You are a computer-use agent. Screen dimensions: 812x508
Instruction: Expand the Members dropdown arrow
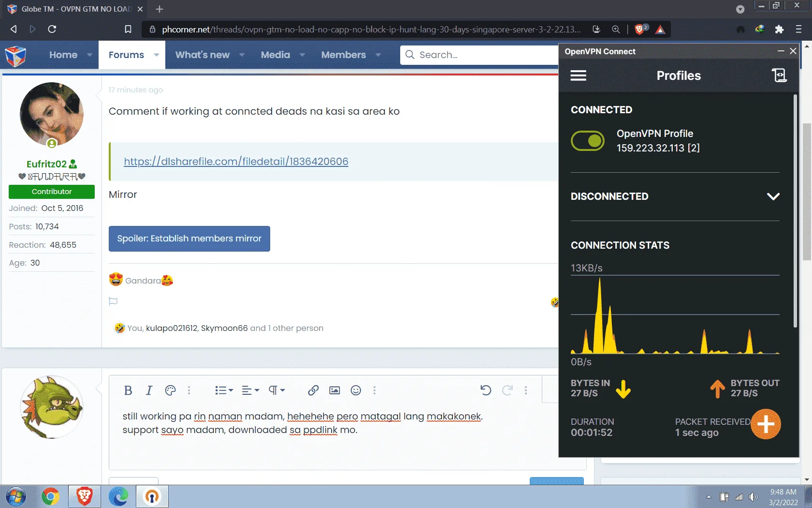pyautogui.click(x=378, y=55)
